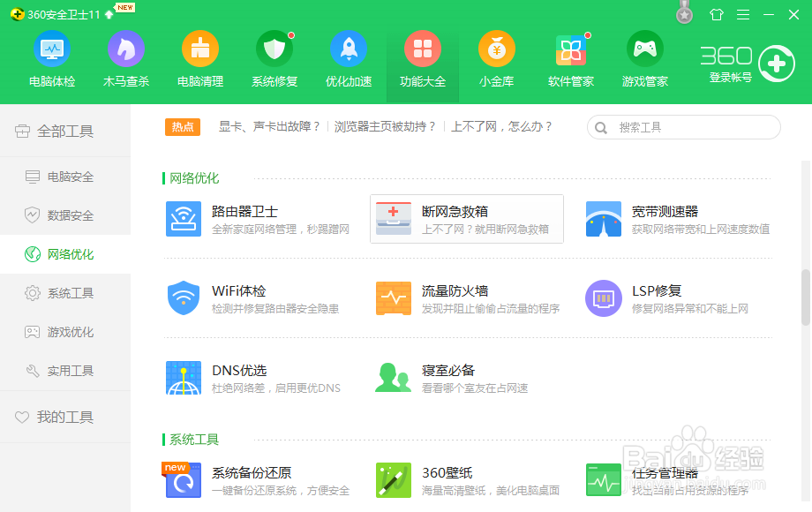Click description 修复网络异常和不能上网
Image resolution: width=812 pixels, height=512 pixels.
pos(690,309)
